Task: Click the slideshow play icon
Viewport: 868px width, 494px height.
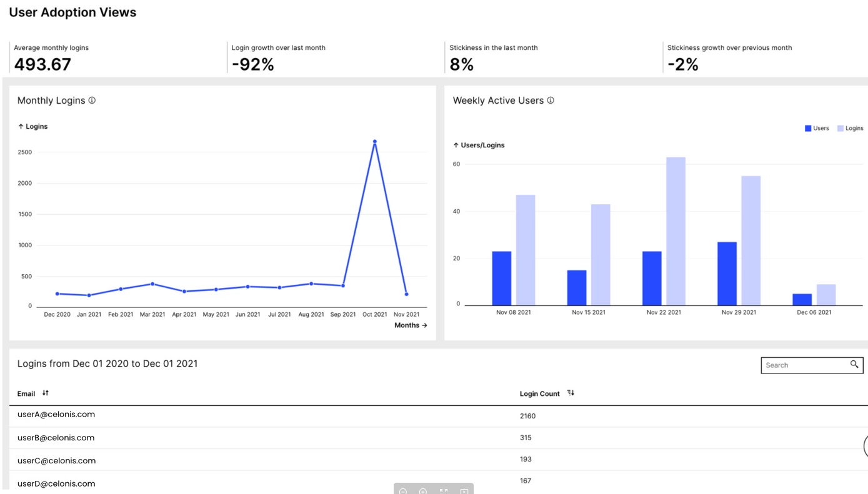Action: click(464, 492)
